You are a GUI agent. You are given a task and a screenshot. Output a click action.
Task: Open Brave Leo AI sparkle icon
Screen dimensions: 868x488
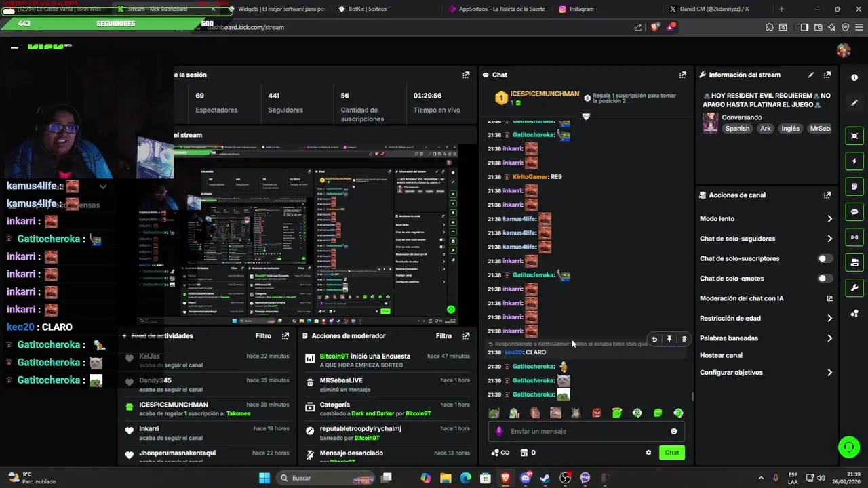(832, 27)
